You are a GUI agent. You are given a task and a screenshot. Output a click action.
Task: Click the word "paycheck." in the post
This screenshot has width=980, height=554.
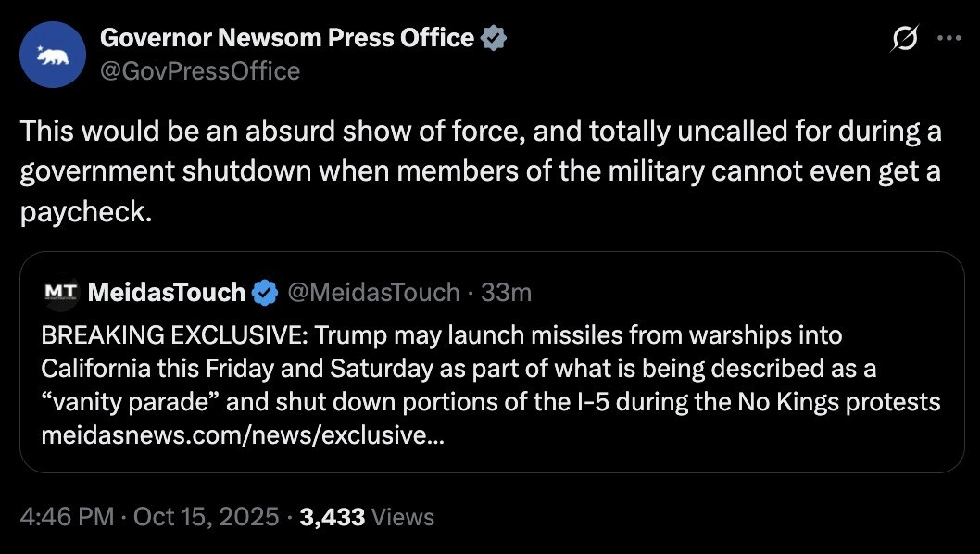84,211
